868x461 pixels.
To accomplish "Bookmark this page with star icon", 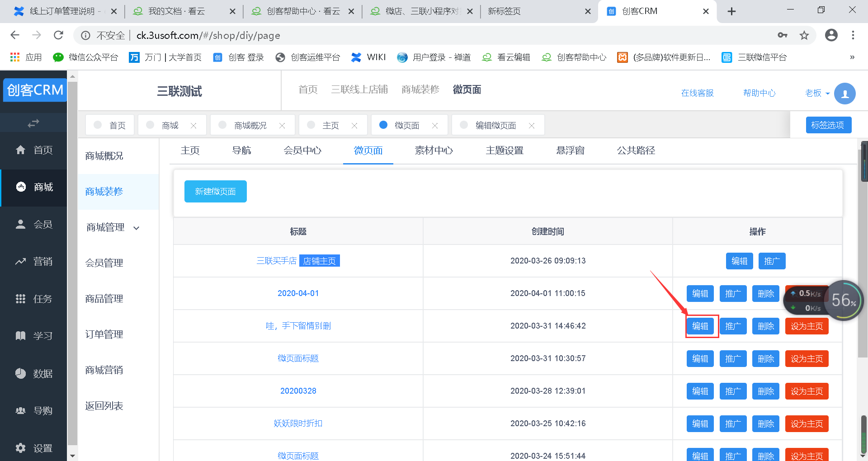I will coord(804,35).
